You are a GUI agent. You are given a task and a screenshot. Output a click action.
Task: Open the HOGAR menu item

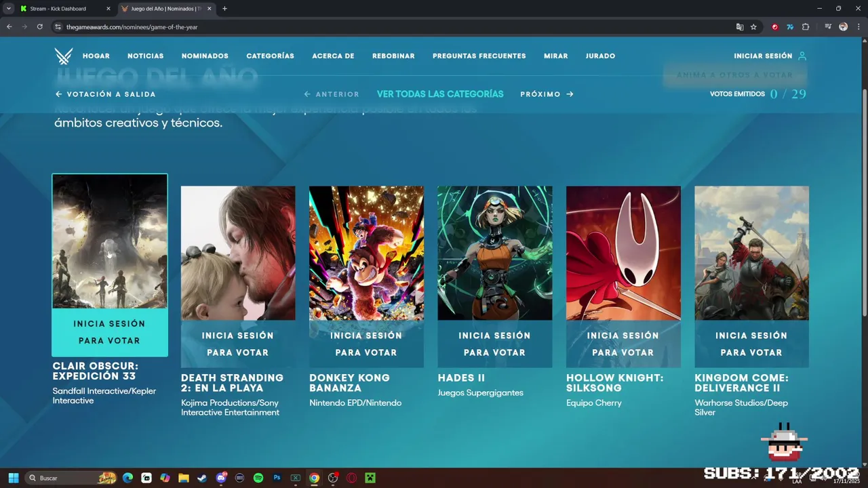click(x=96, y=56)
